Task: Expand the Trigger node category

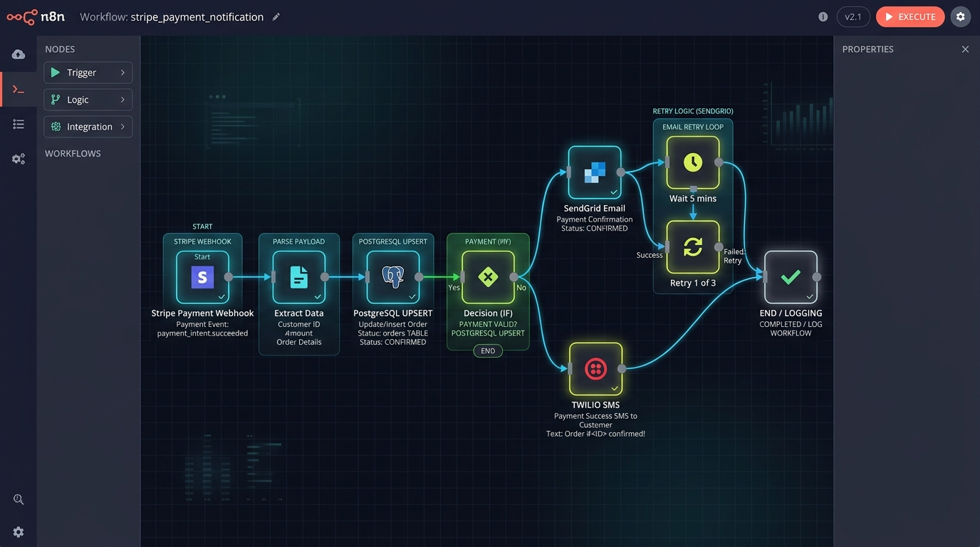Action: [88, 73]
